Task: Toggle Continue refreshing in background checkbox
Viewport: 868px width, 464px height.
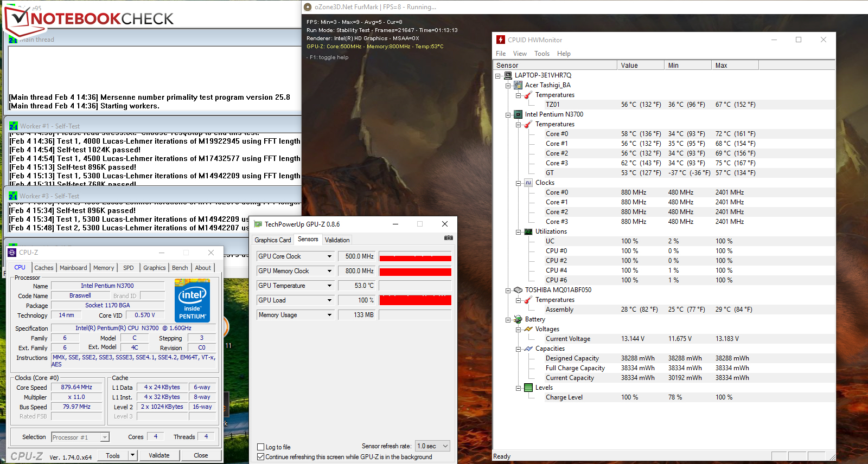Action: pos(261,457)
